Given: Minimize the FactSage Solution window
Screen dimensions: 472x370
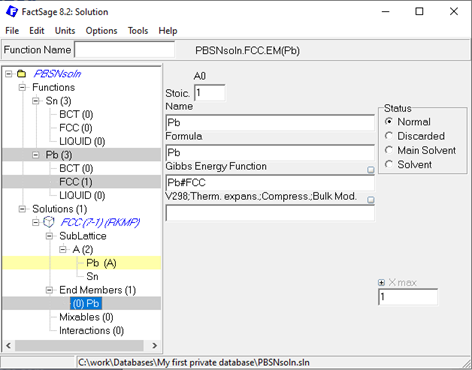Looking at the screenshot, I should 386,12.
